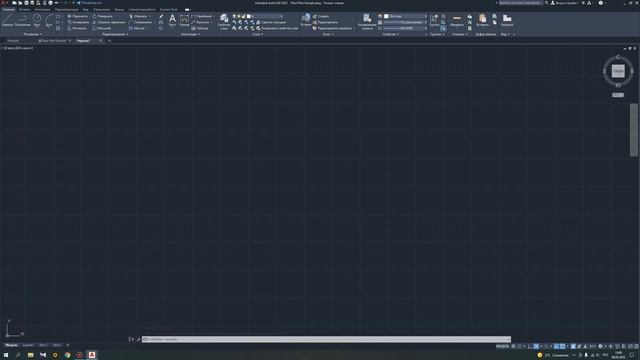This screenshot has width=640, height=360.
Task: Click Копирование свойств match properties
Action: point(367,22)
